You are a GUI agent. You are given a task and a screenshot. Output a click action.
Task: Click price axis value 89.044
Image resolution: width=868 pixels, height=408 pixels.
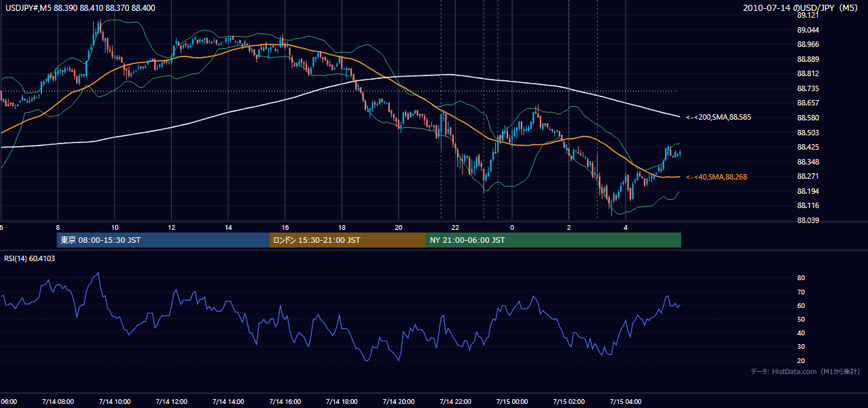[x=808, y=30]
